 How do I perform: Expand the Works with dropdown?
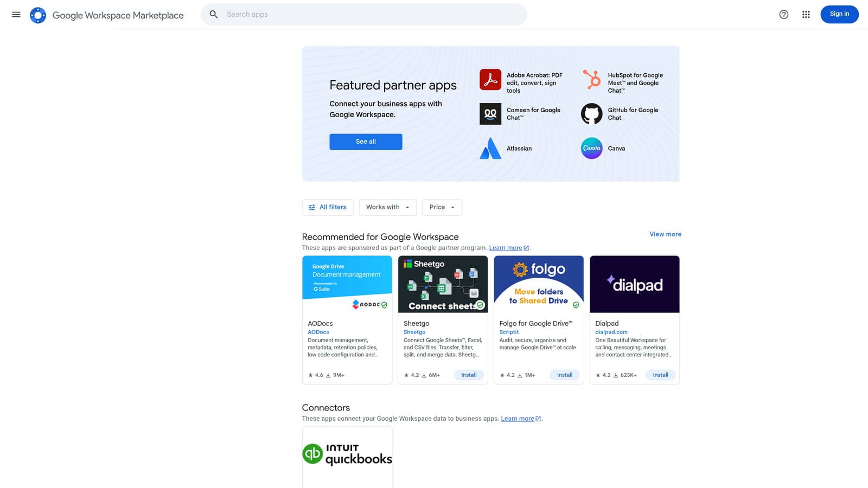click(387, 207)
